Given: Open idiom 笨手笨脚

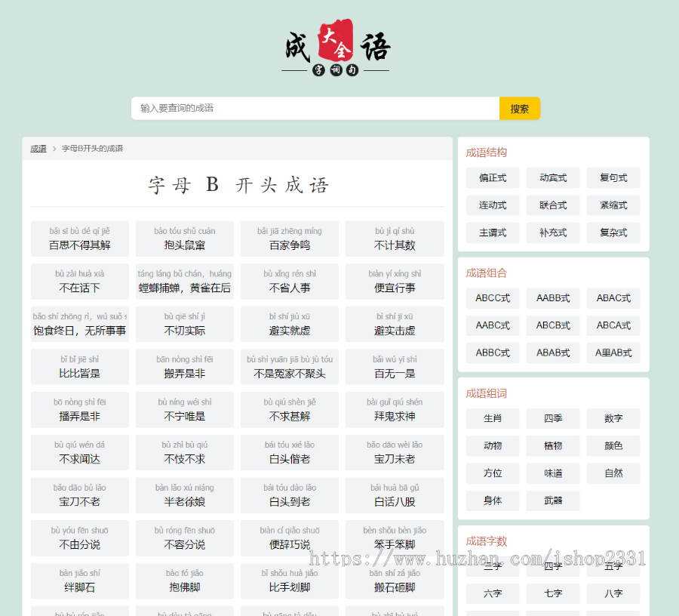Looking at the screenshot, I should (395, 538).
